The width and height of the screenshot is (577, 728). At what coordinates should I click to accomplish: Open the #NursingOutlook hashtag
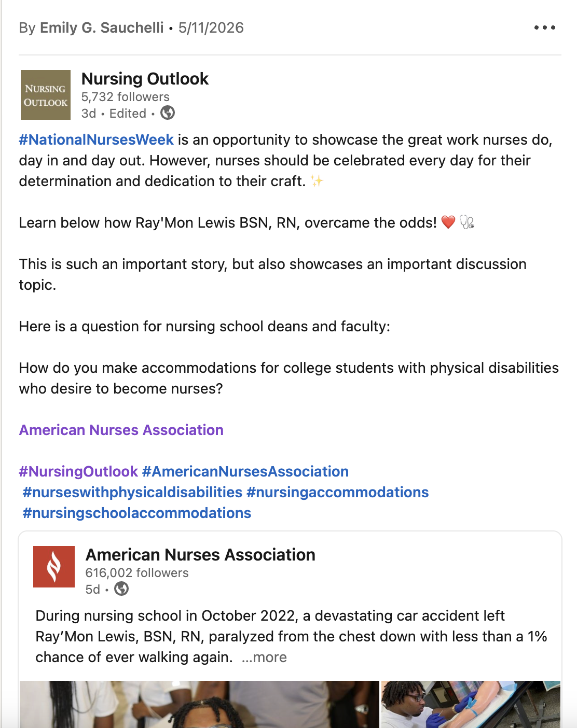tap(78, 471)
